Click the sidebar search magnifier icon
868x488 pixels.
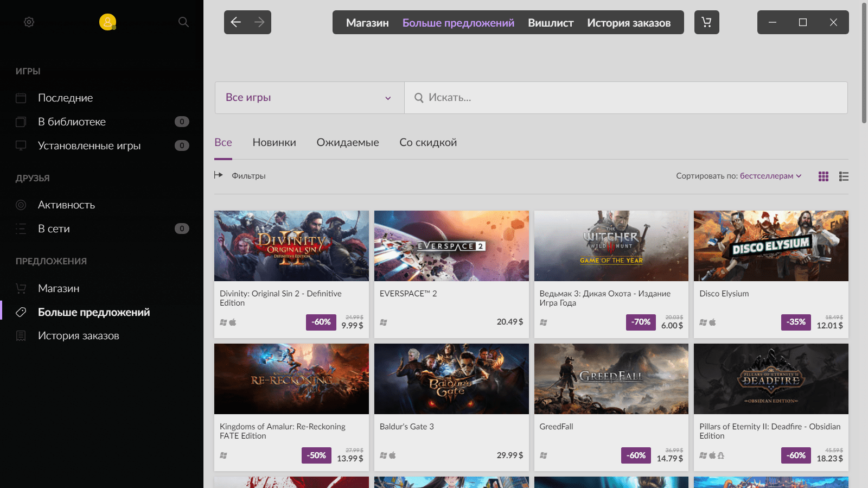tap(183, 22)
